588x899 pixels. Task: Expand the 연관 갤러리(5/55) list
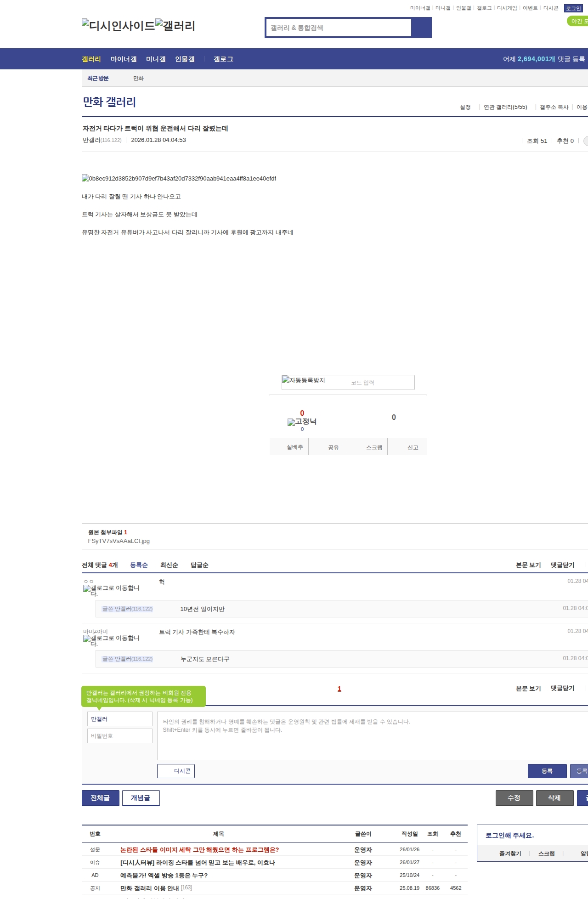pos(505,107)
